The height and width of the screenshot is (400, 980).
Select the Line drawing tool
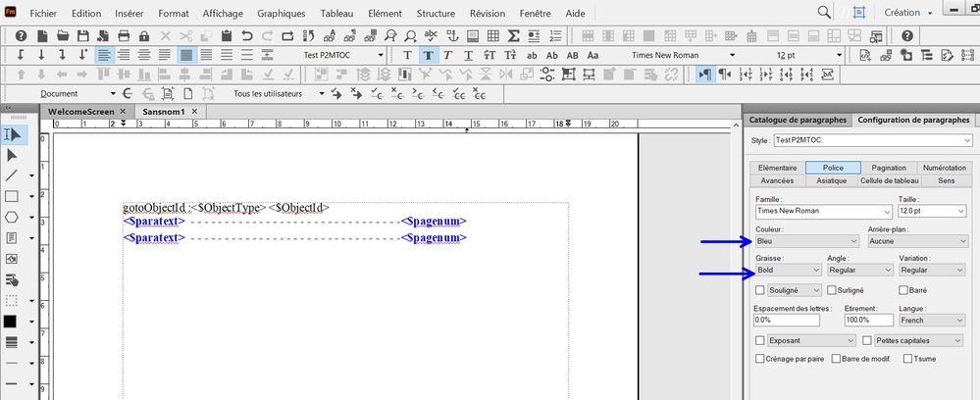tap(11, 175)
